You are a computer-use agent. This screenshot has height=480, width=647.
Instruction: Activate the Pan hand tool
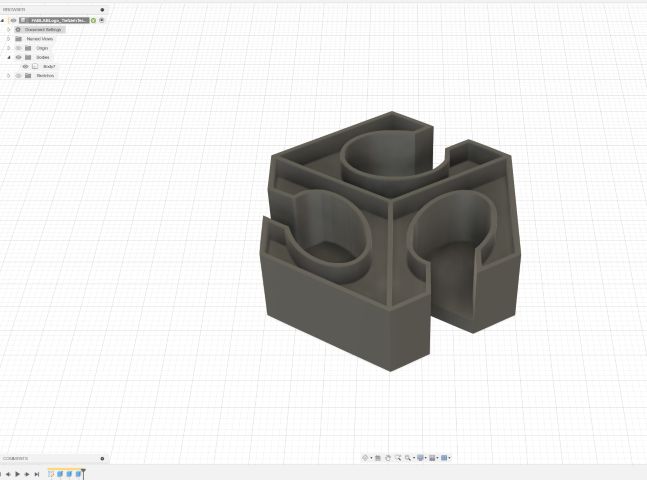coord(388,458)
